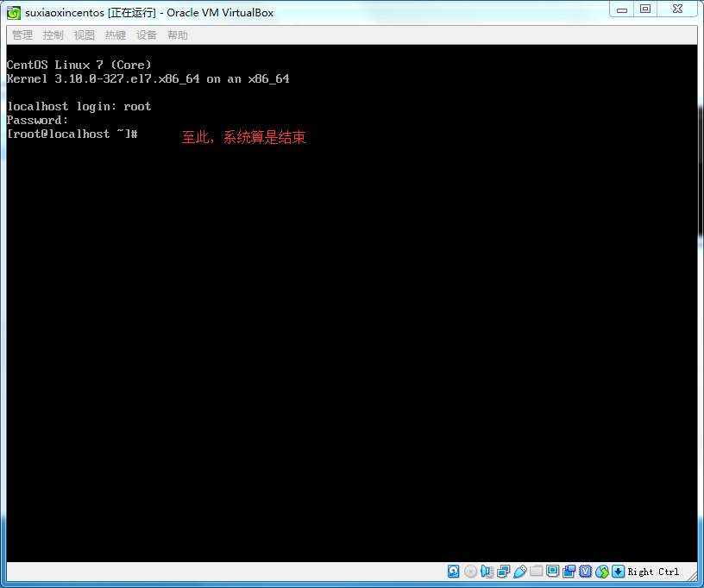Click the network adapters status icon
Screen dimensions: 704x588
503,571
